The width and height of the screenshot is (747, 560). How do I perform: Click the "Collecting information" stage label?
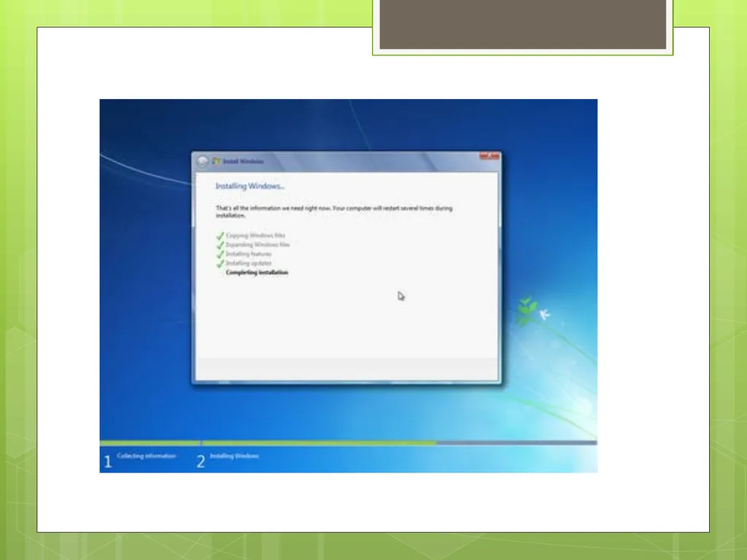click(146, 456)
